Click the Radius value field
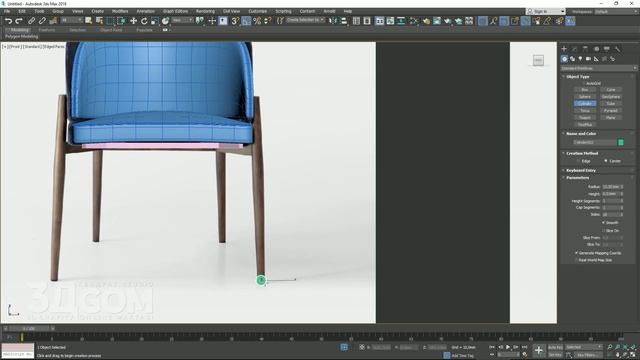640x360 pixels. tap(611, 187)
